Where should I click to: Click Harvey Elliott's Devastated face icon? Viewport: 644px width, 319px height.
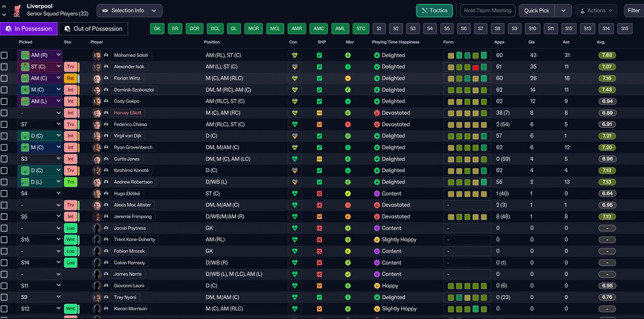[x=377, y=113]
